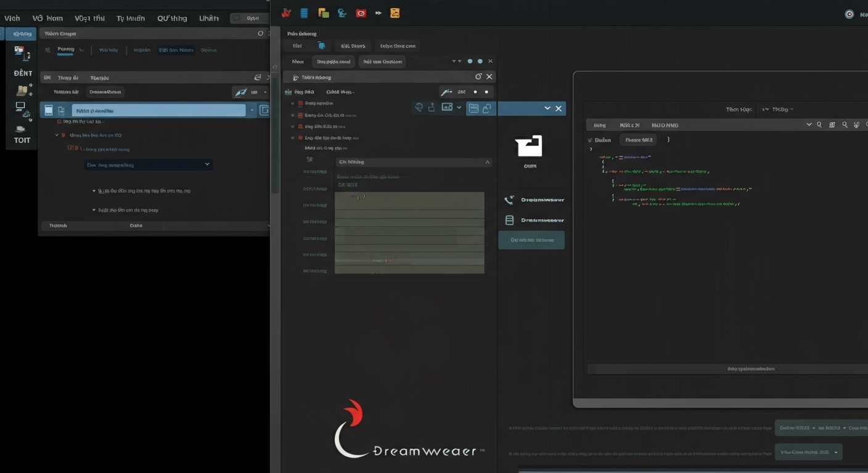Click the blue stacked database icon in top toolbar
This screenshot has width=868, height=473.
coord(304,12)
